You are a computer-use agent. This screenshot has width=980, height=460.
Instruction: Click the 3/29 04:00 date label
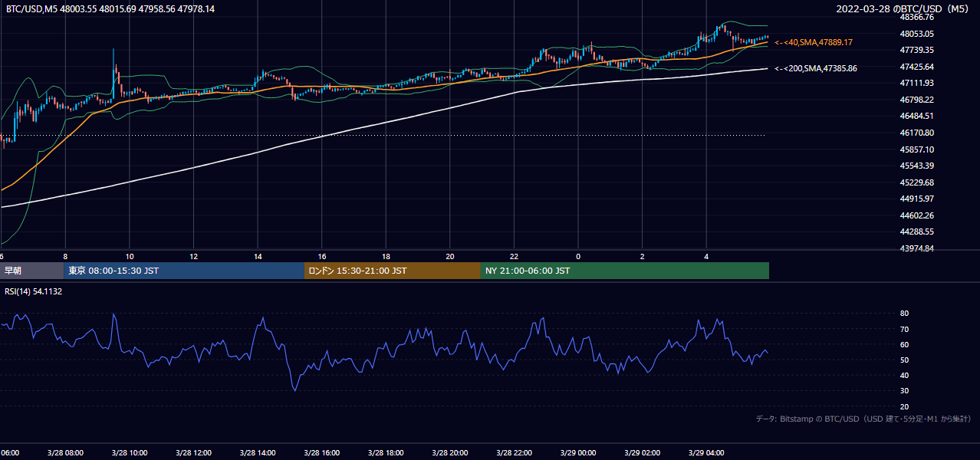pos(706,453)
